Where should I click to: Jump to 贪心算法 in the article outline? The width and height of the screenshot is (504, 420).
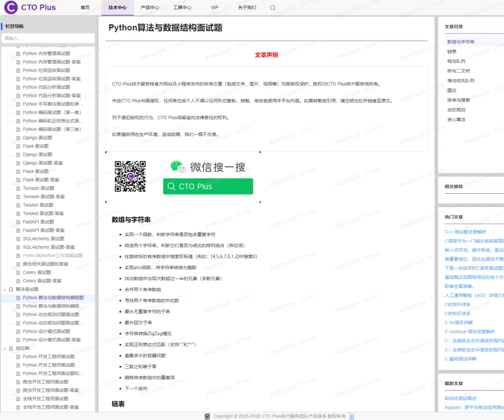(456, 119)
